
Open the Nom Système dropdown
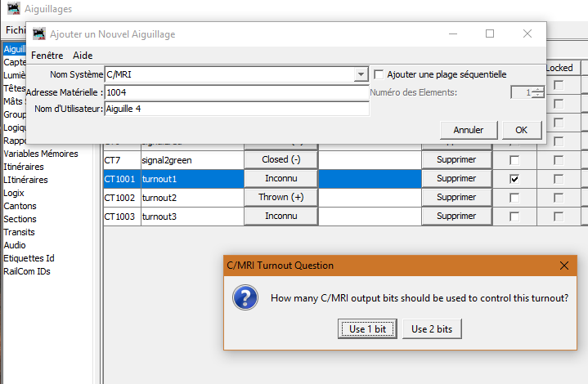click(361, 74)
